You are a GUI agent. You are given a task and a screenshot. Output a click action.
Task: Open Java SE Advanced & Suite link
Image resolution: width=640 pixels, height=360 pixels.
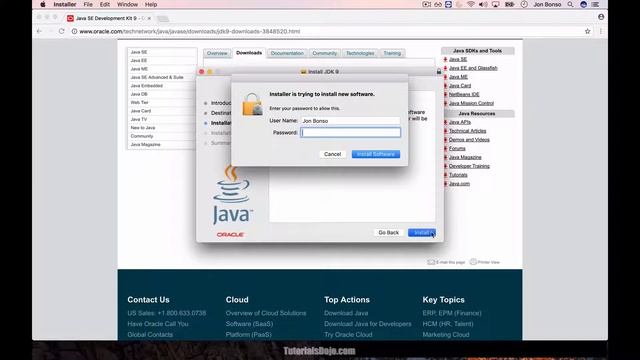(x=157, y=77)
